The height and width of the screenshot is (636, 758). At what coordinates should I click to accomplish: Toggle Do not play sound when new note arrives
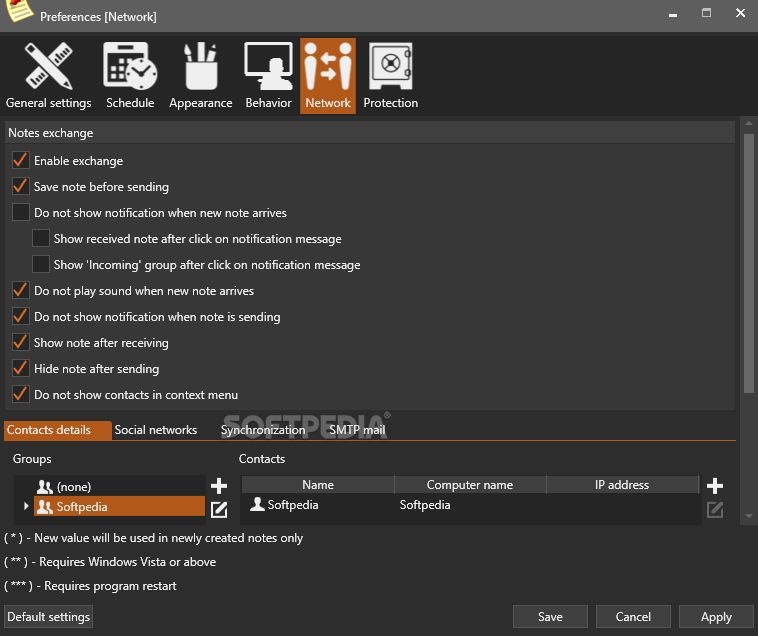21,290
